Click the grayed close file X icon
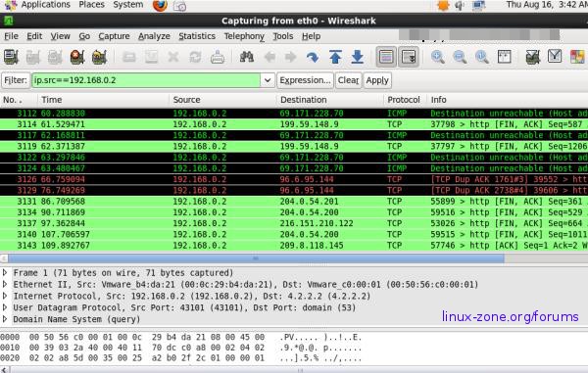Screen dimensions: 588x373 tap(173, 58)
